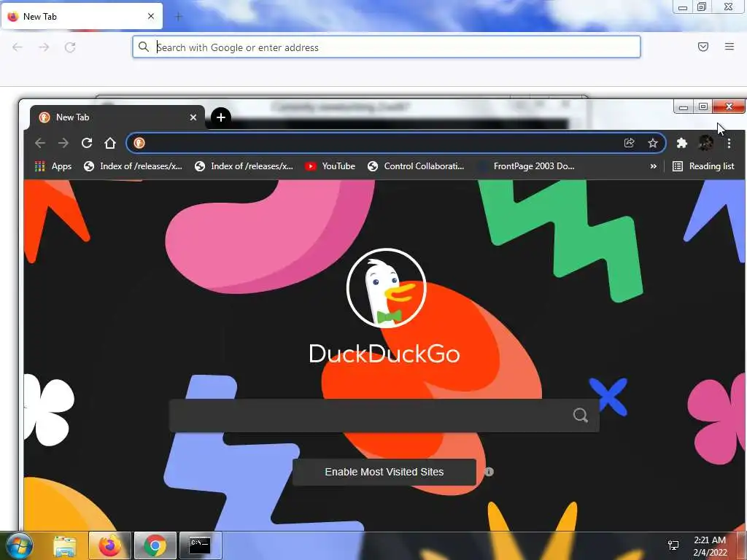Open second Index of /releases bookmark
The height and width of the screenshot is (560, 747).
pos(244,166)
